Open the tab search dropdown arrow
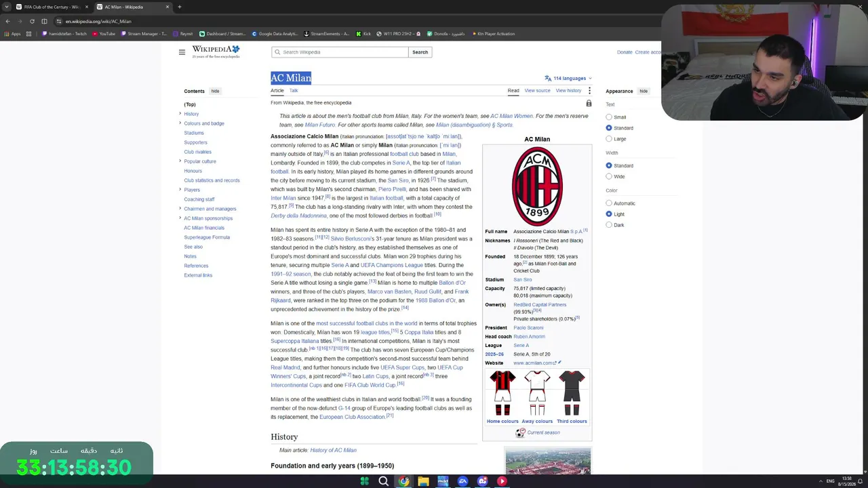 pos(7,7)
